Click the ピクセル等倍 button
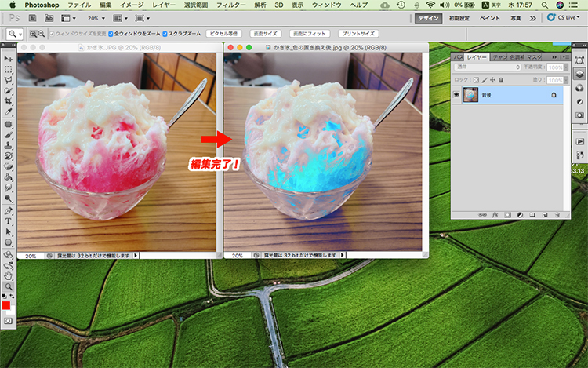 coord(223,35)
